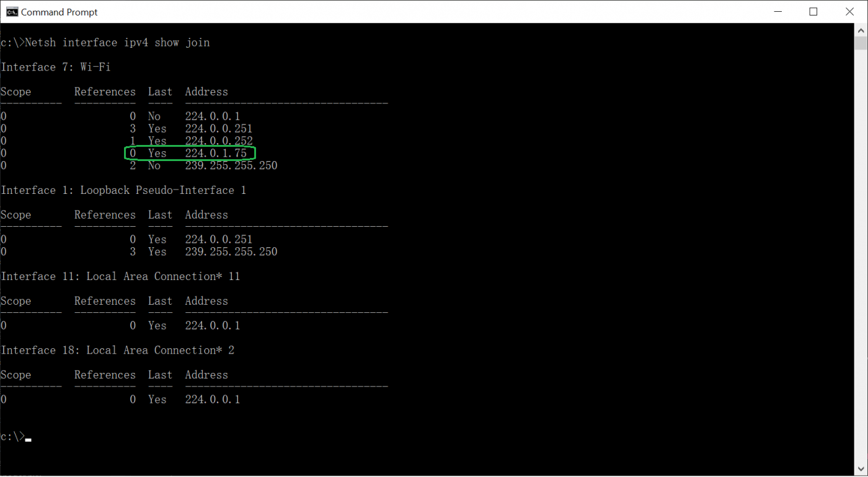This screenshot has height=477, width=868.
Task: Click the green-highlighted 224.0.1.75 address
Action: (216, 153)
